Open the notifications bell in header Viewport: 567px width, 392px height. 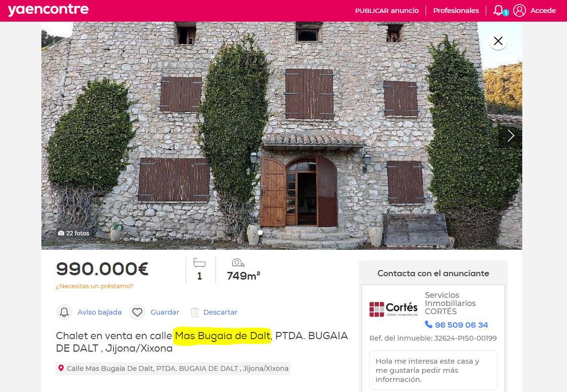[x=499, y=10]
